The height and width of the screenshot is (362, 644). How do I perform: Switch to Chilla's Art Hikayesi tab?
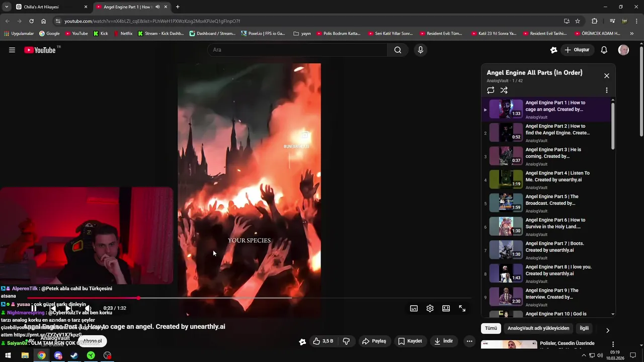[x=50, y=7]
